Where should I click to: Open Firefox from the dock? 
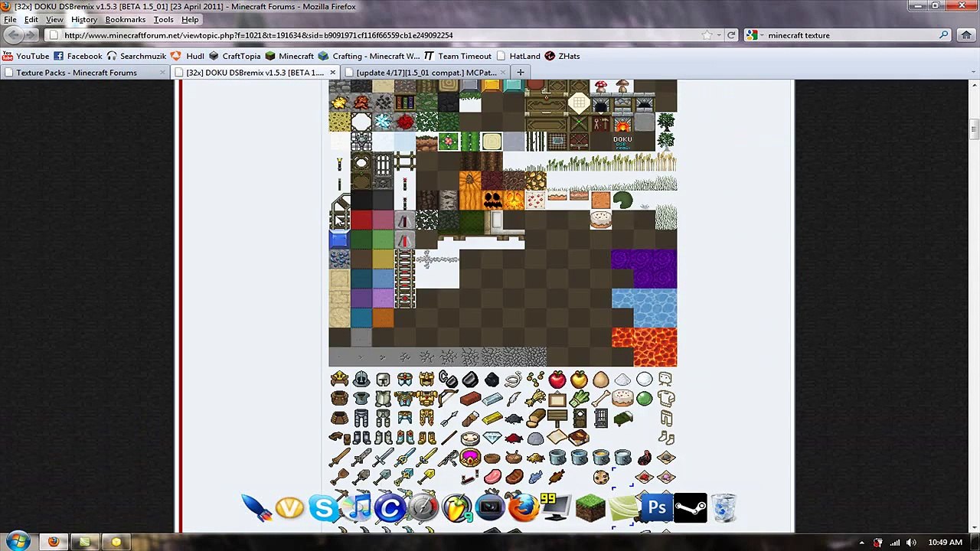(524, 508)
